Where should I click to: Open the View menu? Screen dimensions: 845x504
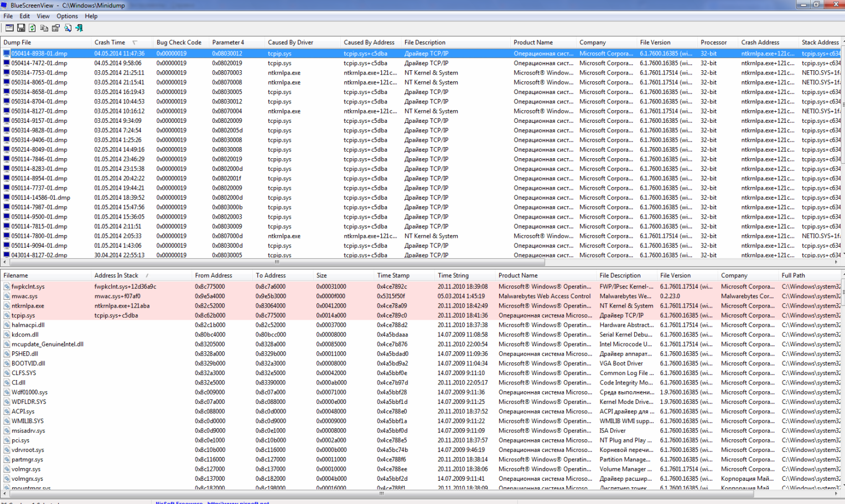tap(43, 16)
